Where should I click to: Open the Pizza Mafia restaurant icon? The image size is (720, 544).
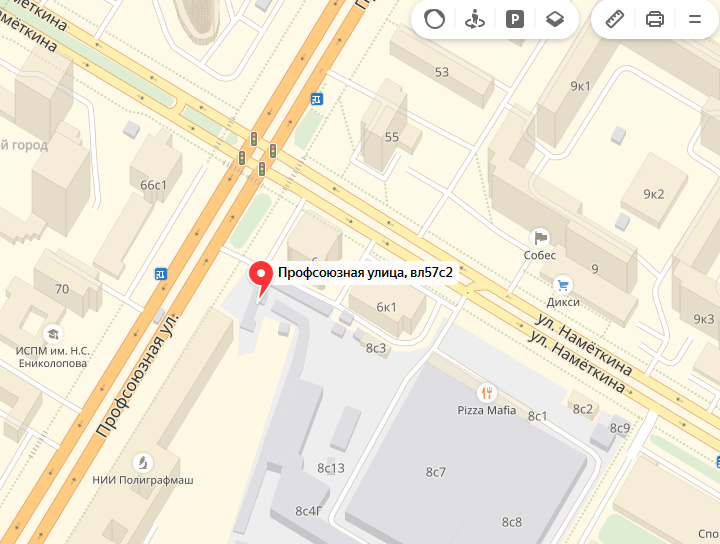click(486, 393)
